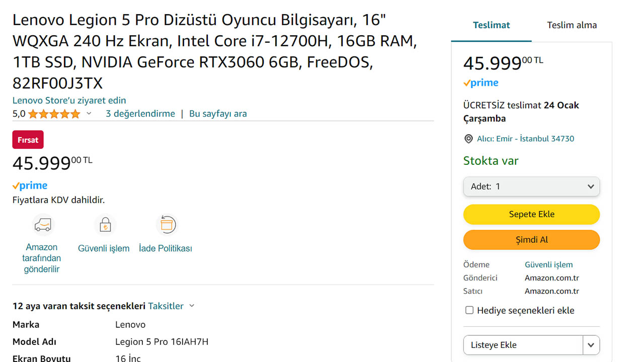Click the return policy box icon
This screenshot has height=362, width=644.
tap(166, 225)
